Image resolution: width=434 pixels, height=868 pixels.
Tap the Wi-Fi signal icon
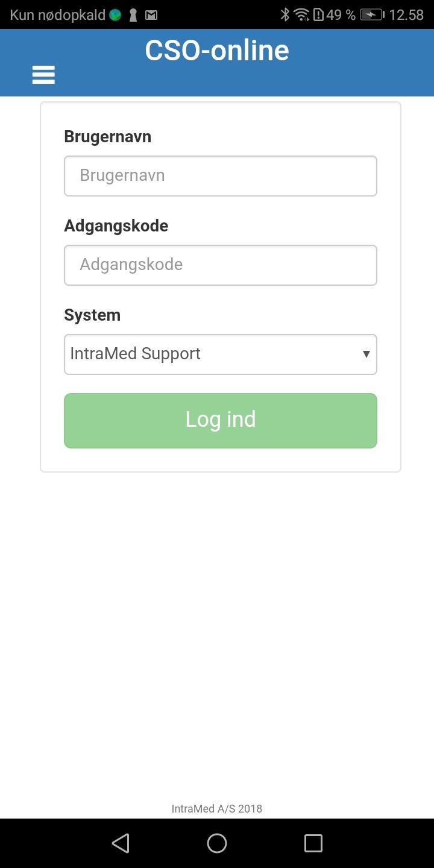coord(301,14)
